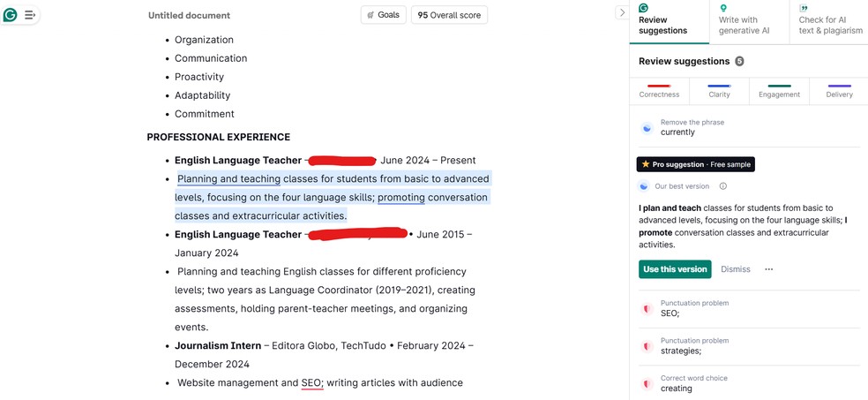
Task: Open the 'SEO;' punctuation problem suggestion
Action: (748, 308)
